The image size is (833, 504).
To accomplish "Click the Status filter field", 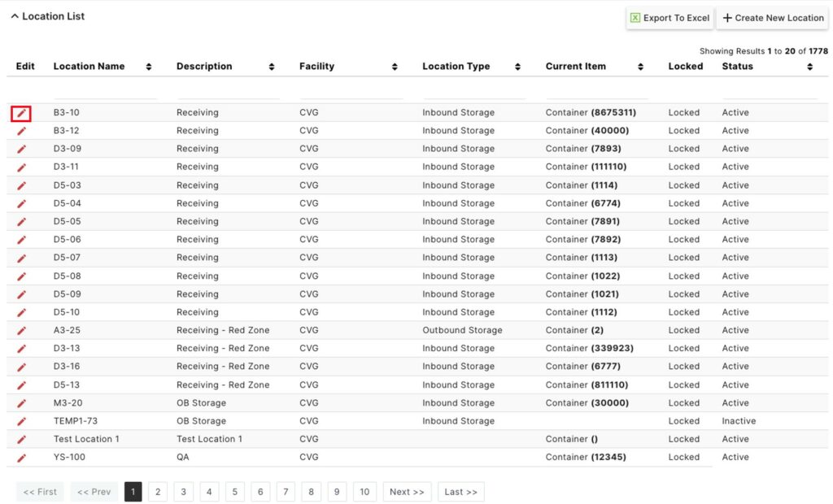I will click(770, 91).
